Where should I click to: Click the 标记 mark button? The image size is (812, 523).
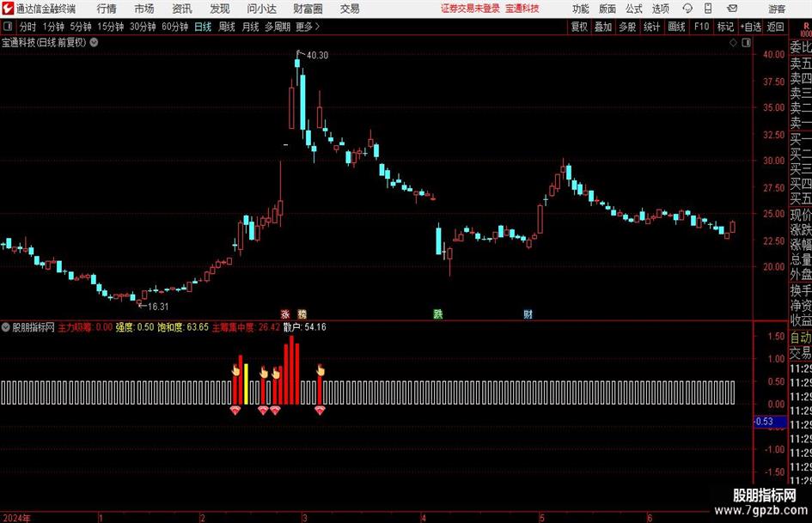pyautogui.click(x=725, y=27)
